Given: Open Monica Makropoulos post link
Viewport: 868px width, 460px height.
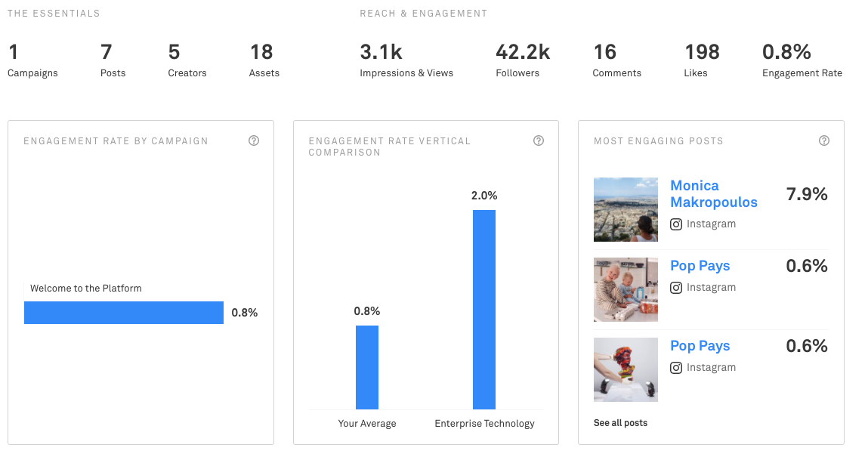Looking at the screenshot, I should tap(713, 193).
